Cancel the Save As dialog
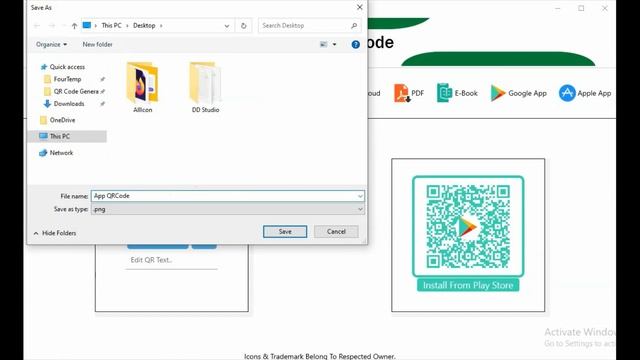This screenshot has width=640, height=360. (x=336, y=231)
